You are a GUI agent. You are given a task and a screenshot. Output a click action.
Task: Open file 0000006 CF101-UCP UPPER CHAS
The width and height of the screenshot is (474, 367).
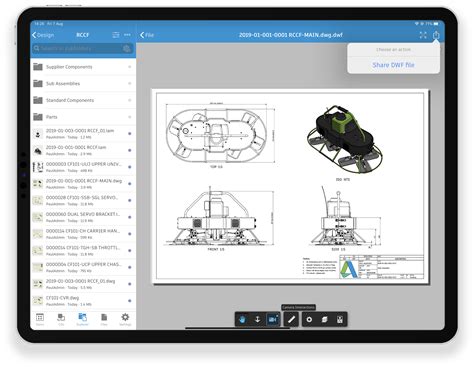[83, 267]
